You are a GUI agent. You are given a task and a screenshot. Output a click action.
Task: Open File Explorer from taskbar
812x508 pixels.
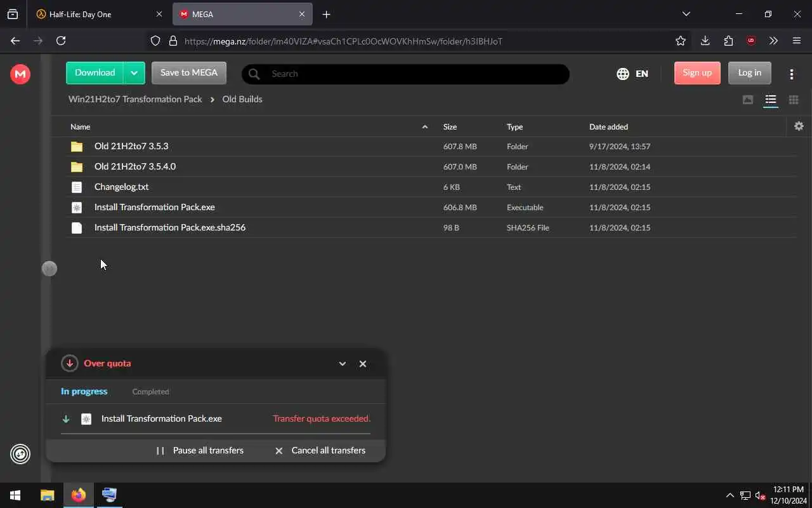48,495
